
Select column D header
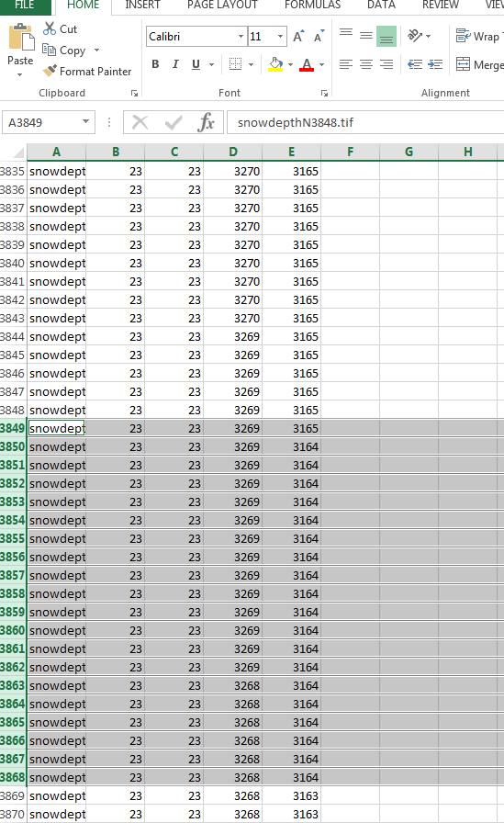pyautogui.click(x=233, y=152)
